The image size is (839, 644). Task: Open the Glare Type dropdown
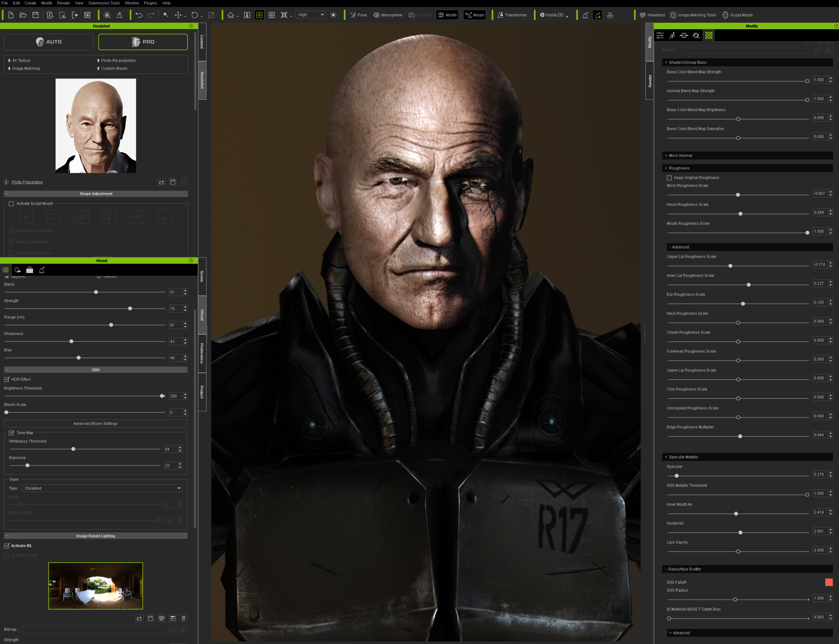point(102,488)
